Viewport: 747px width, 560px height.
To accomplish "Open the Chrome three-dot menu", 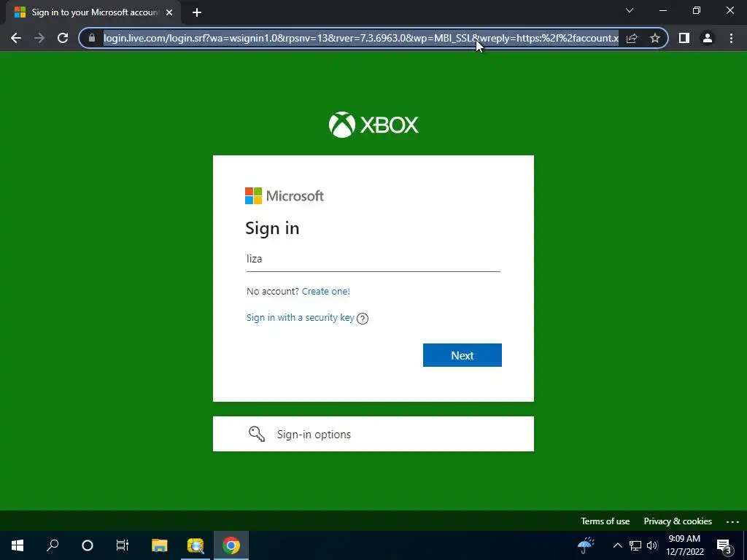I will pyautogui.click(x=731, y=38).
